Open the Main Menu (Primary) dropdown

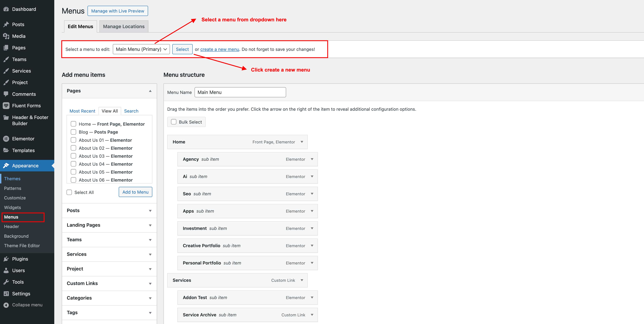click(x=141, y=49)
